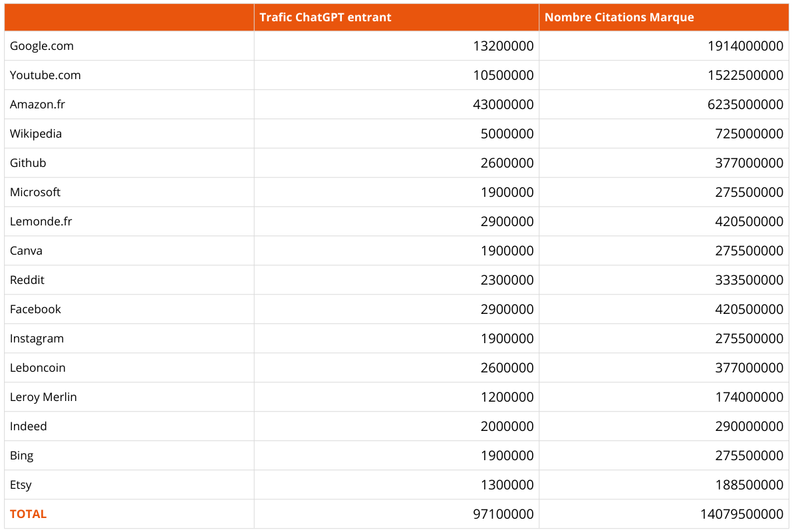Screen dimensions: 798x532
Task: Click the 'Trafic ChatGPT entrant' column header
Action: [325, 17]
